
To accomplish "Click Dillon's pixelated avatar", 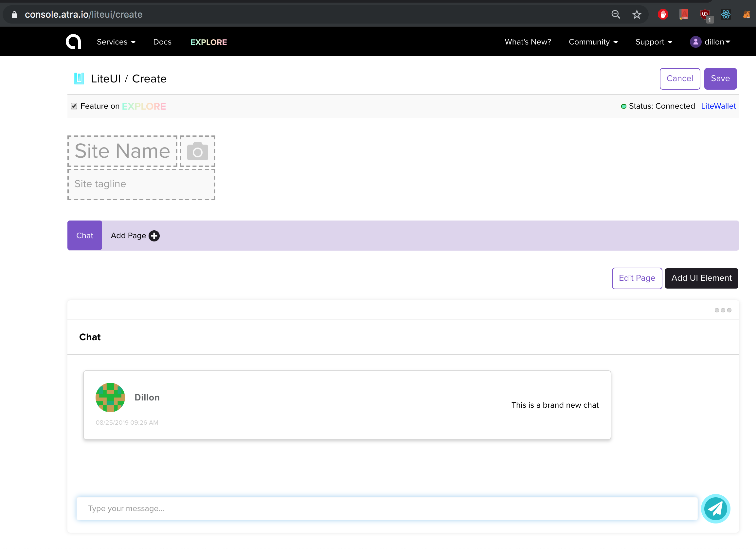I will coord(110,397).
